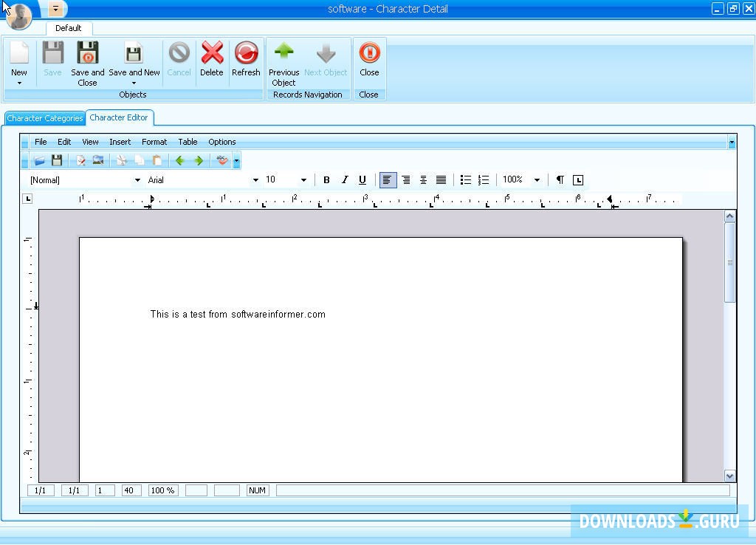Toggle italic formatting
Image resolution: width=756 pixels, height=545 pixels.
pyautogui.click(x=344, y=180)
